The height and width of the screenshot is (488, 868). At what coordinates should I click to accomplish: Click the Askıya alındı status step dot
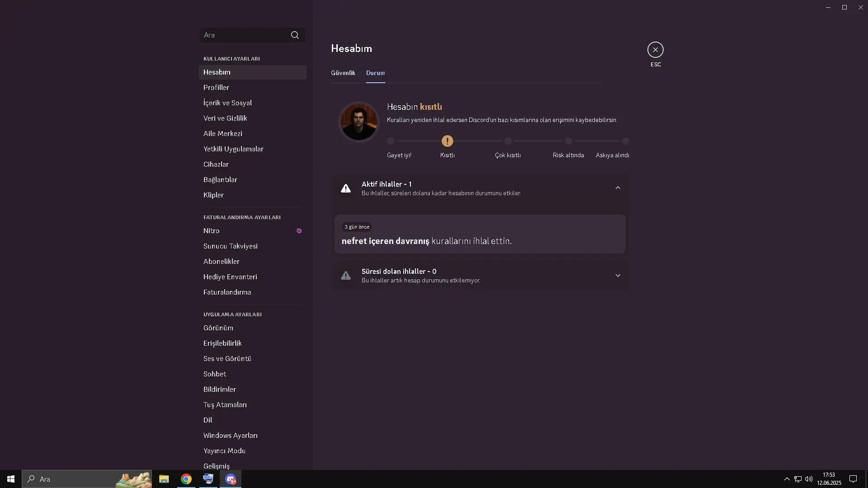coord(625,141)
